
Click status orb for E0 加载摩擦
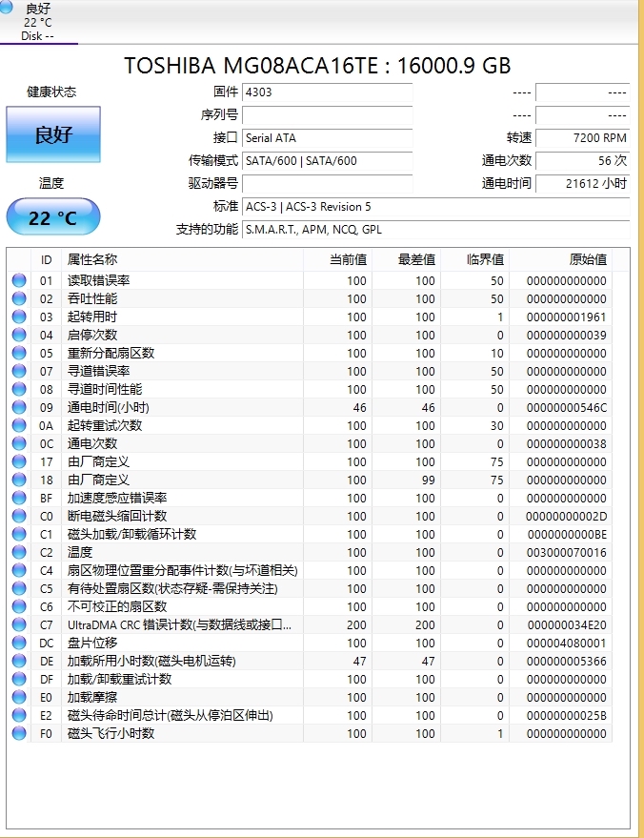point(19,698)
